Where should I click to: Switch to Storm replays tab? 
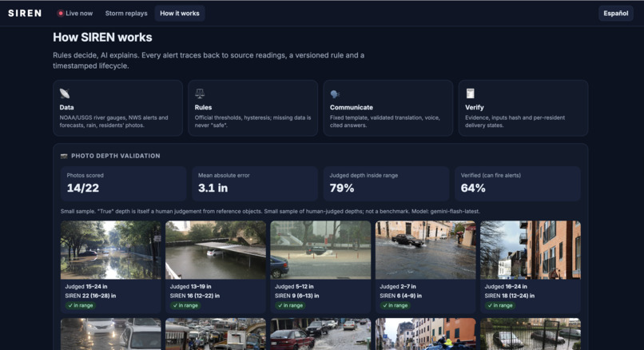coord(126,13)
